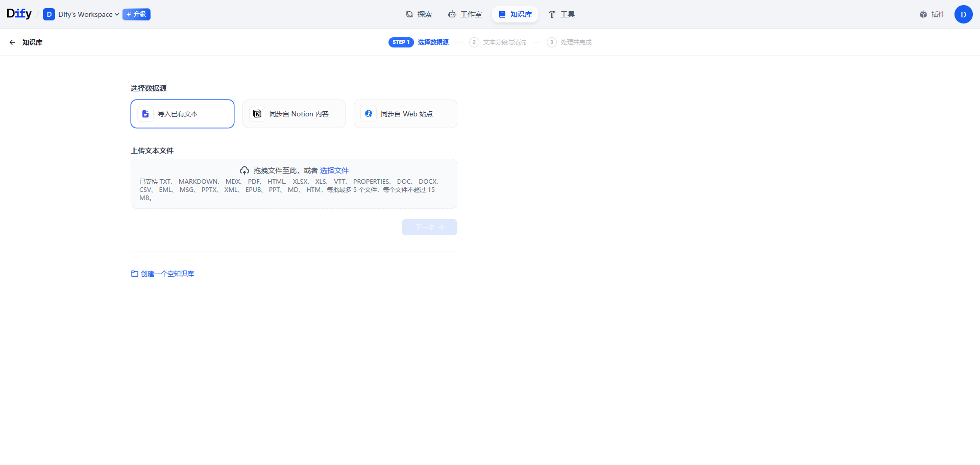Switch to the 探索 tab
The width and height of the screenshot is (980, 465).
pos(419,14)
